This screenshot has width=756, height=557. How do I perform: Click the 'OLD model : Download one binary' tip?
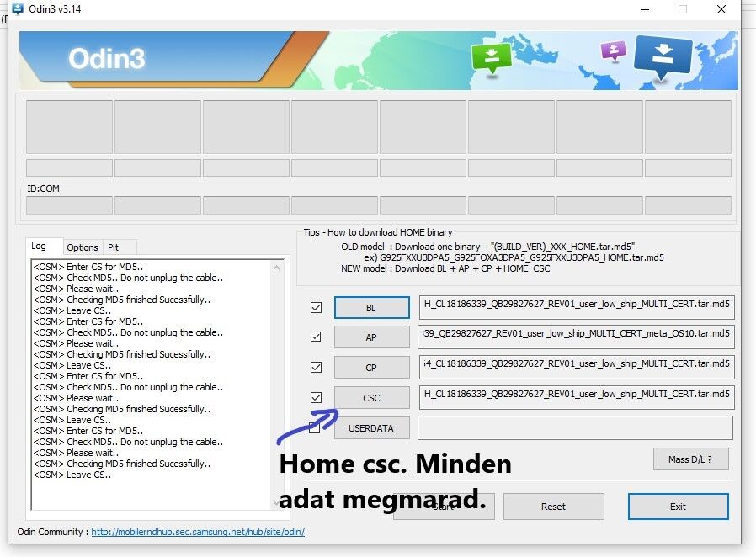click(488, 247)
